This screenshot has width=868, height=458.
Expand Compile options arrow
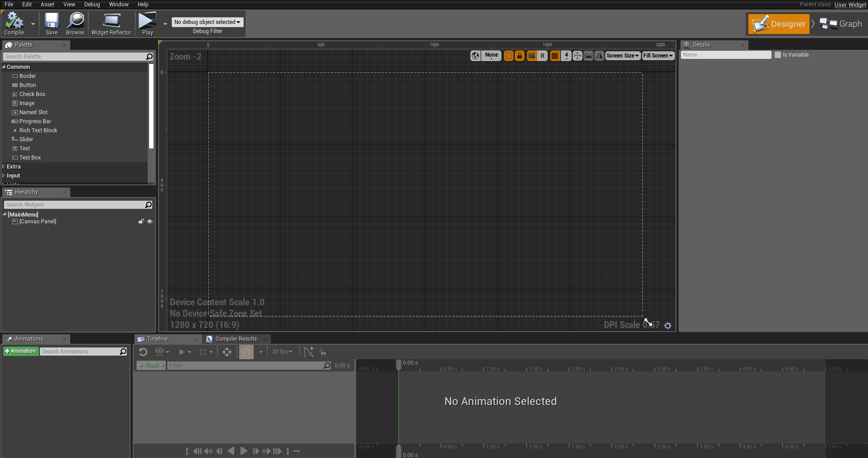click(33, 24)
